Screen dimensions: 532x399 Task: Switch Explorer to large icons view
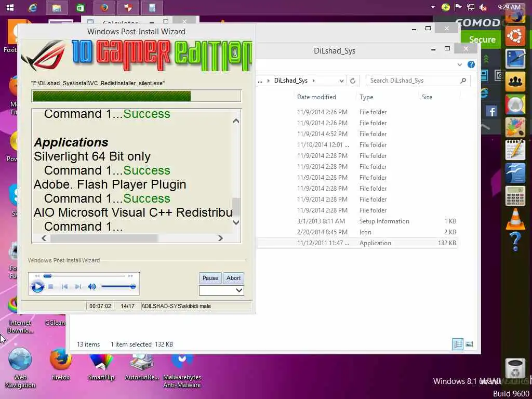(469, 344)
